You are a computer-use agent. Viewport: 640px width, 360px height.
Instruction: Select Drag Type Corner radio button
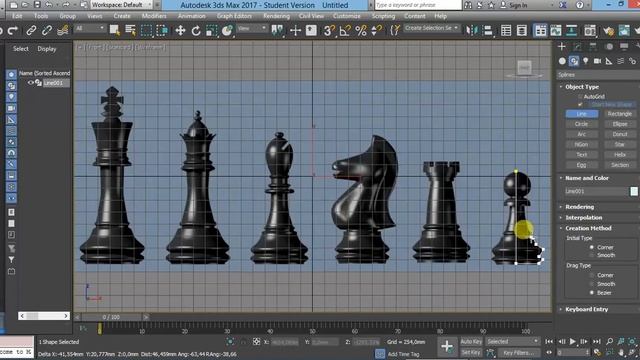591,275
